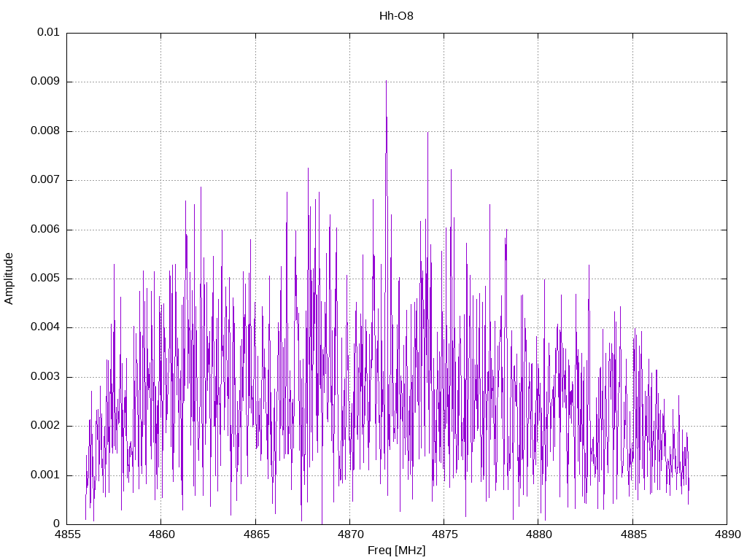Click the 4880 x-axis tick label
This screenshot has width=747, height=560.
click(x=538, y=534)
